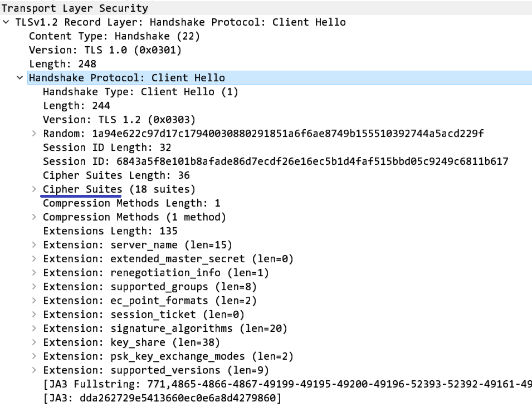Expand the session_ticket extension

[x=34, y=315]
